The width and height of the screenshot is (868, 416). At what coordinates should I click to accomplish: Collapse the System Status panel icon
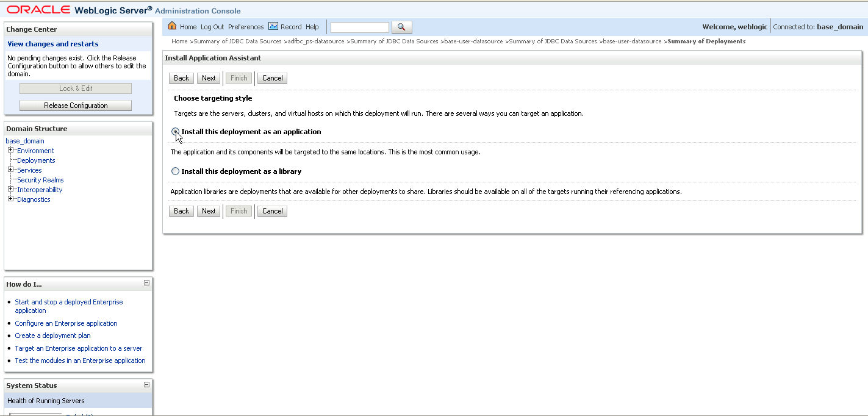pos(146,385)
